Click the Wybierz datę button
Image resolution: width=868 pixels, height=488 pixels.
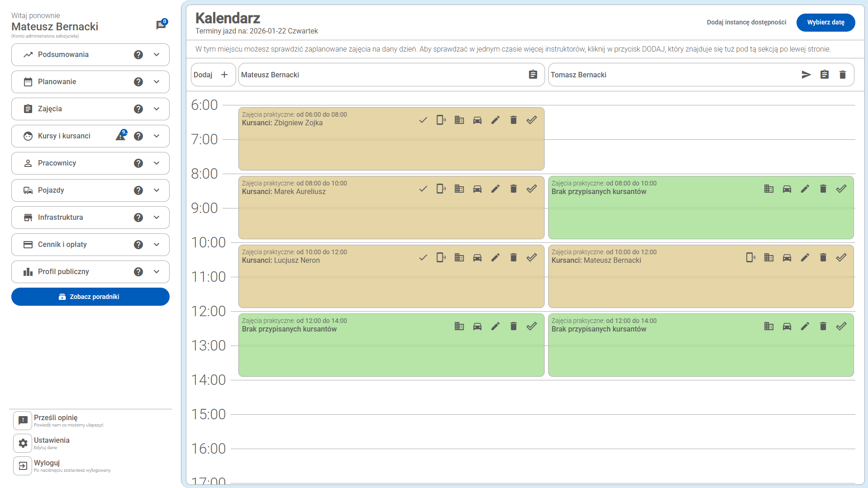825,22
